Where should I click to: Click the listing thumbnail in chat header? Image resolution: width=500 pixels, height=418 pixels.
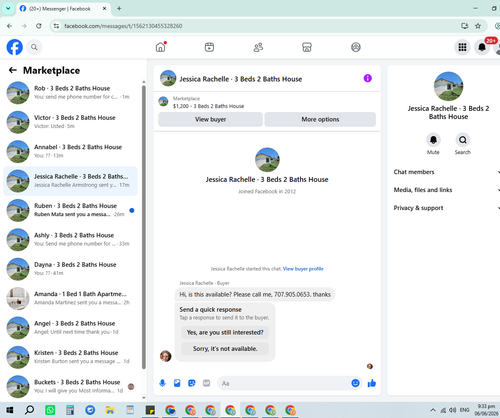[x=168, y=78]
